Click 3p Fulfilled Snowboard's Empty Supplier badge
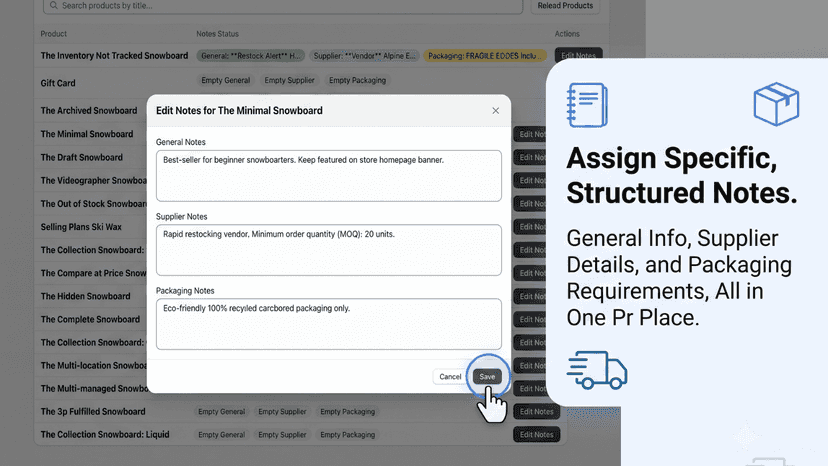 click(282, 412)
